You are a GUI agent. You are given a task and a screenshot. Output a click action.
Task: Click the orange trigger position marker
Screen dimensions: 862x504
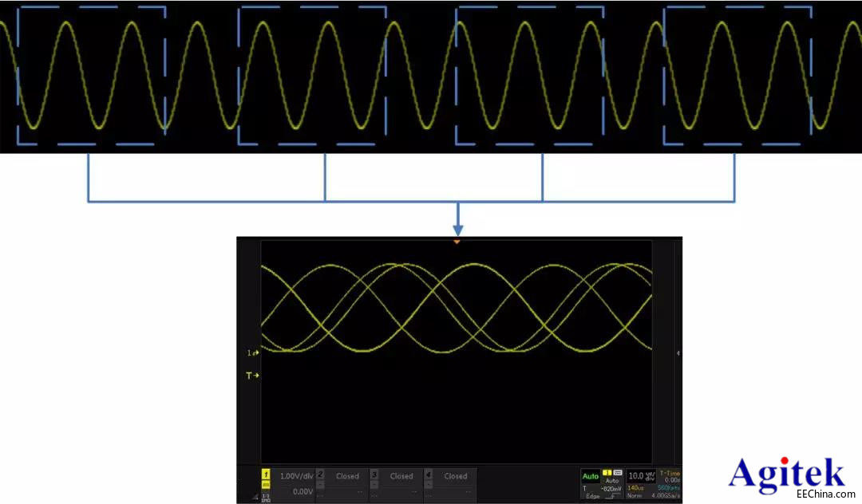(x=457, y=242)
